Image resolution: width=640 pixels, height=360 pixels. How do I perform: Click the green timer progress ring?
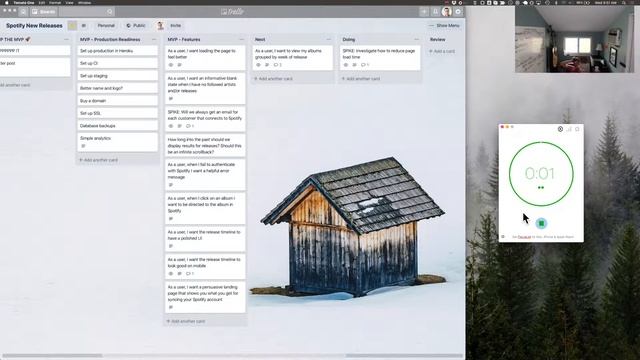(541, 174)
